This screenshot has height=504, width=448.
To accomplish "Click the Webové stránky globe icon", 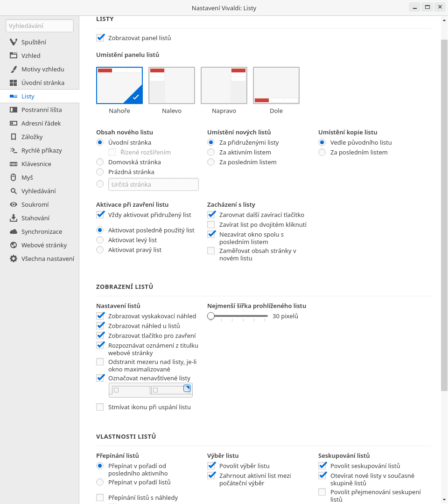I will click(13, 245).
